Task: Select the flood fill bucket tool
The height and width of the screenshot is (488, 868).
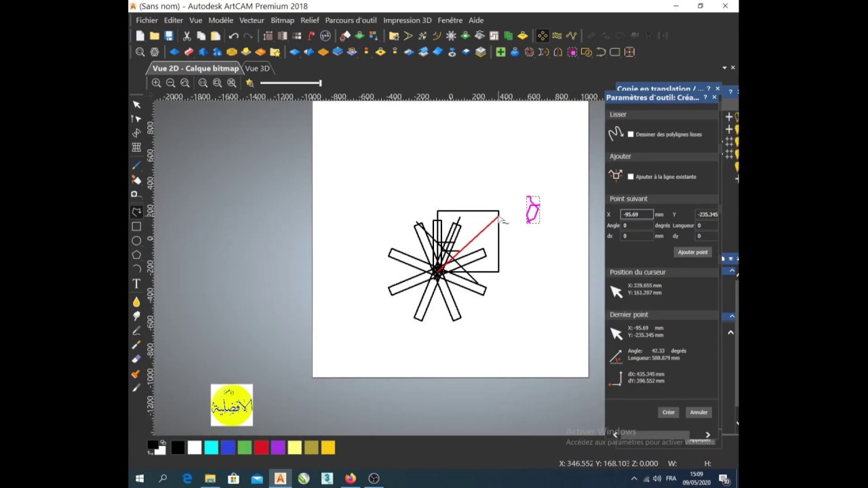Action: point(136,180)
